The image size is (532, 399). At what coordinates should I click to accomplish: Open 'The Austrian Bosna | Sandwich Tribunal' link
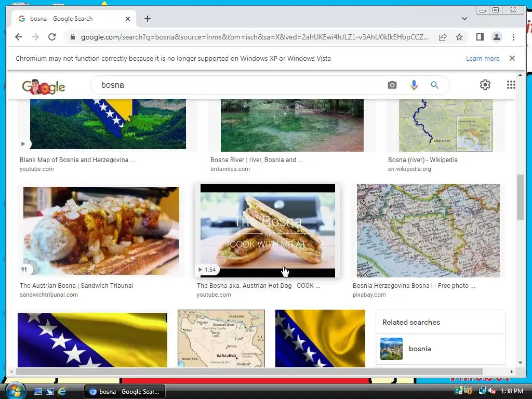pos(76,286)
